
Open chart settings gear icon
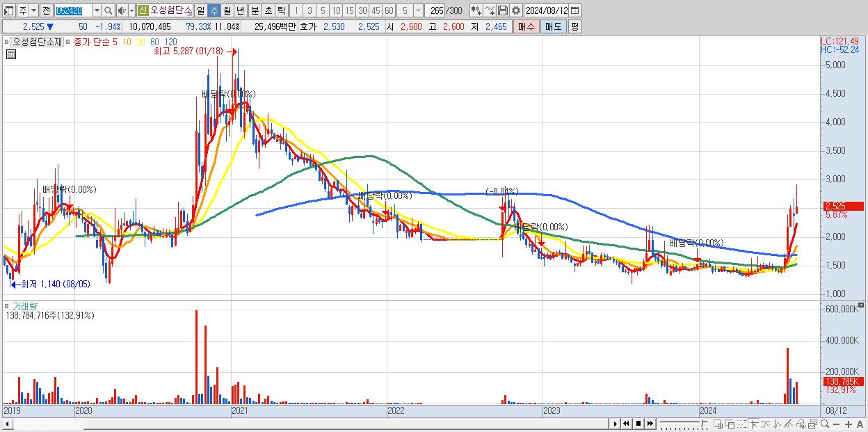(515, 10)
